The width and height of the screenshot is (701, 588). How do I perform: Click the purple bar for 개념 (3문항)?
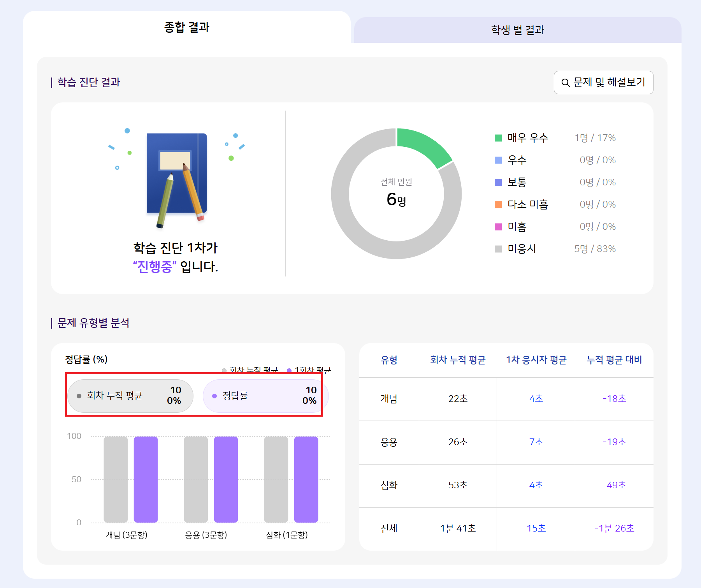click(146, 479)
